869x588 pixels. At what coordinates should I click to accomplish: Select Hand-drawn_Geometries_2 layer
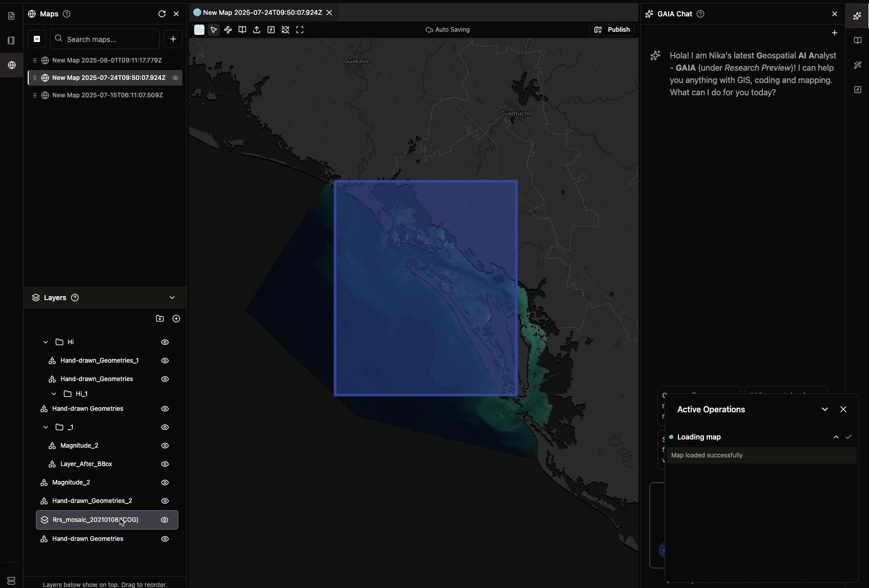coord(92,501)
